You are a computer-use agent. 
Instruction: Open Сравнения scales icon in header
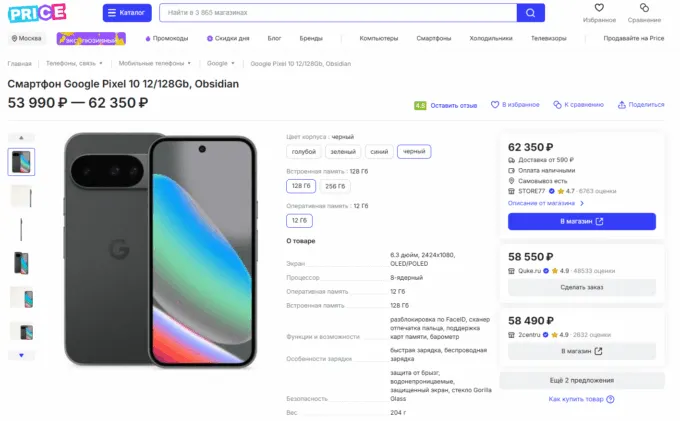(x=644, y=8)
